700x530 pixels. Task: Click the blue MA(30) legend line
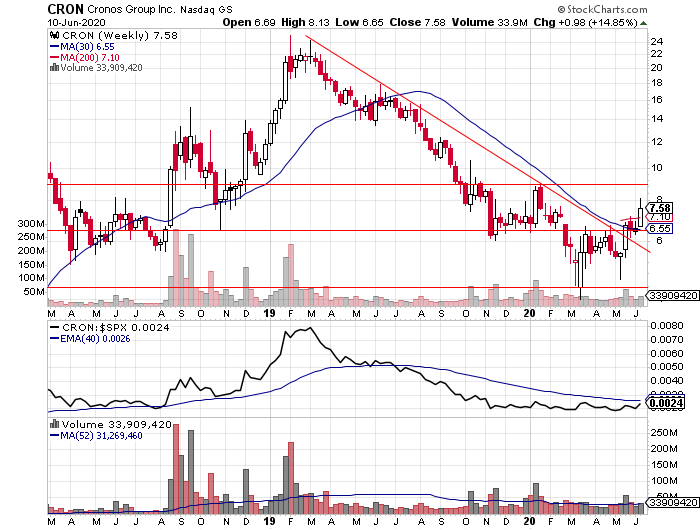point(54,46)
